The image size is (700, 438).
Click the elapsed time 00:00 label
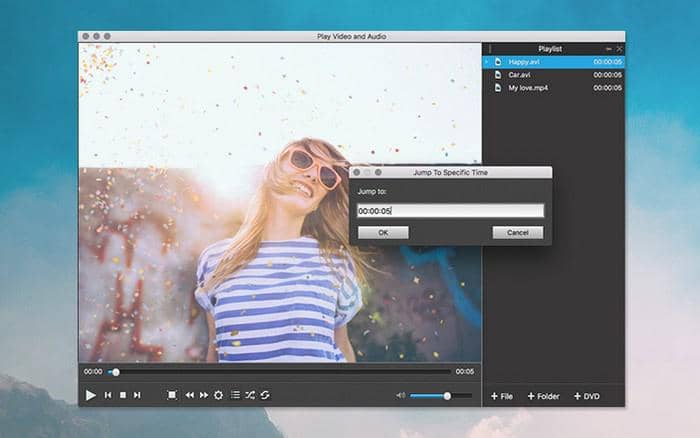[x=93, y=371]
